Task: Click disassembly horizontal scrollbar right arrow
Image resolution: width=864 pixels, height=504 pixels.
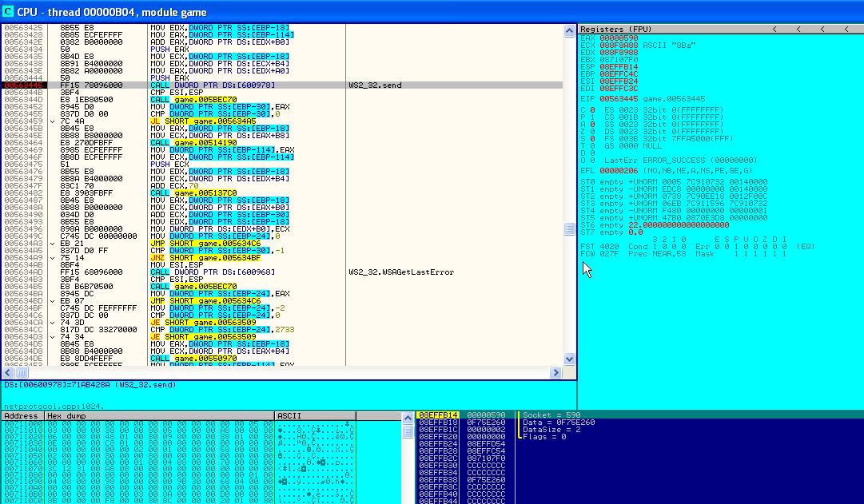Action: tap(556, 373)
